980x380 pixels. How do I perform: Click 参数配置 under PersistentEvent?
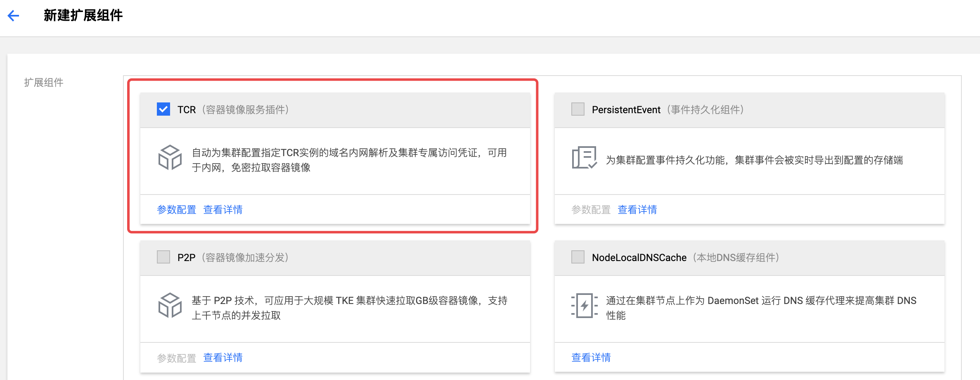(x=591, y=210)
